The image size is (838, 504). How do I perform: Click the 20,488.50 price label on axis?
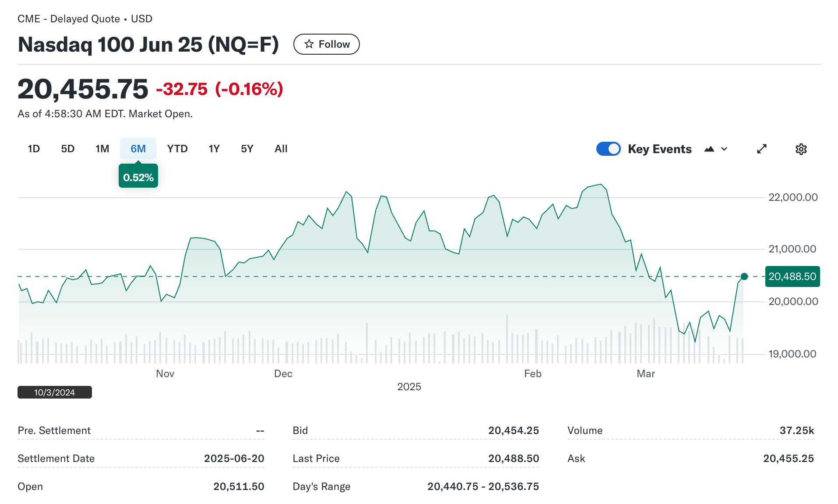[x=792, y=276]
